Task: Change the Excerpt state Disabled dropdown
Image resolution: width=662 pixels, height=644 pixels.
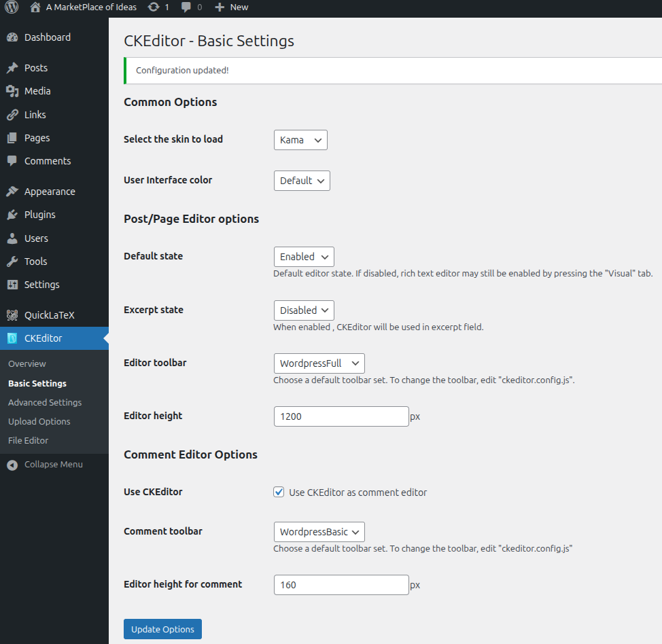Action: [x=304, y=310]
